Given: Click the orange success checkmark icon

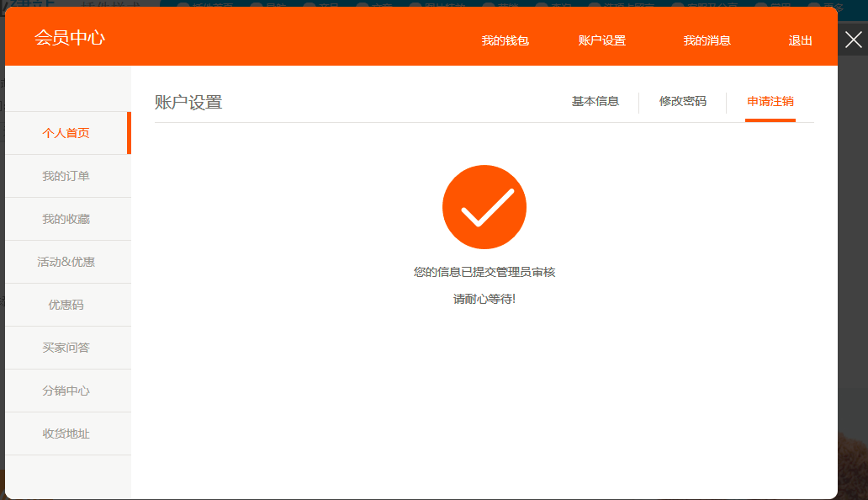Looking at the screenshot, I should [x=484, y=207].
